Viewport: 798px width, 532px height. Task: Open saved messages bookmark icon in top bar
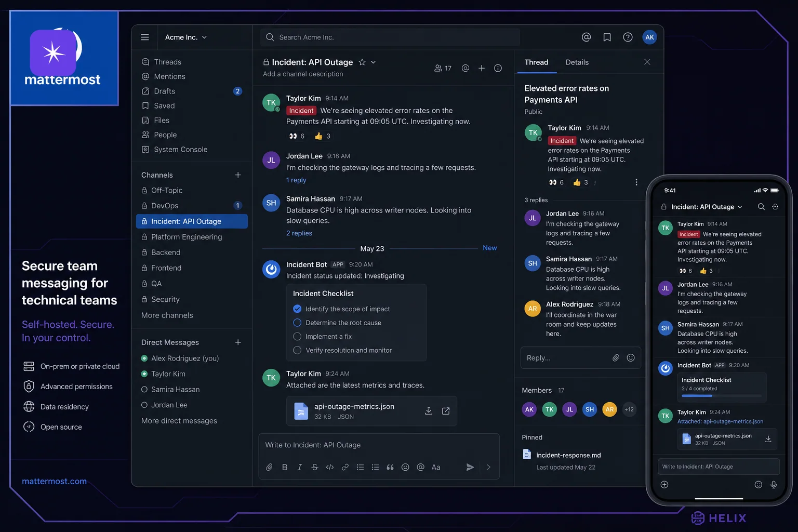pyautogui.click(x=607, y=37)
